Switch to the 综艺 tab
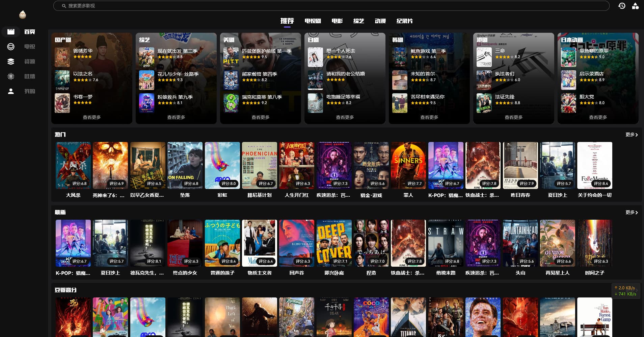644x337 pixels. [358, 21]
